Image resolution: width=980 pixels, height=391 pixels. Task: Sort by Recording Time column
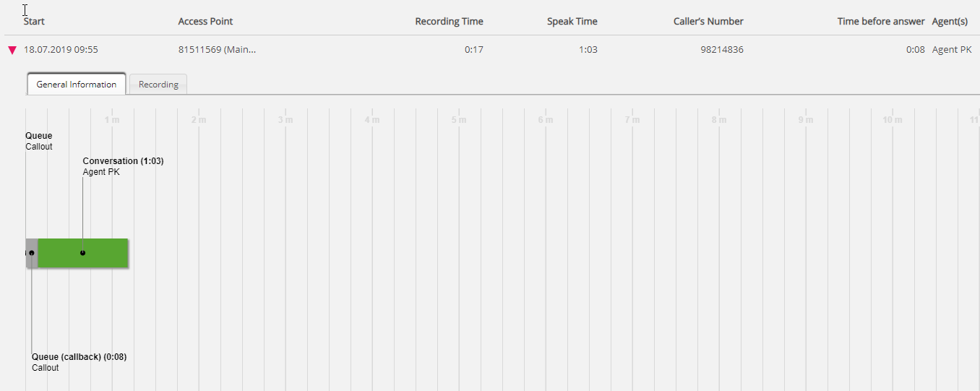pos(449,22)
